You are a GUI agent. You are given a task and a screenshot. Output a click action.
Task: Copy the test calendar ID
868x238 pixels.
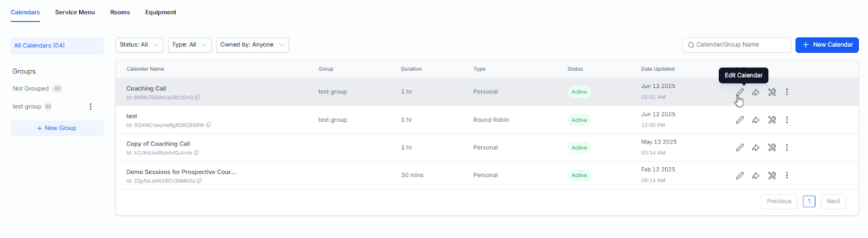tap(209, 126)
